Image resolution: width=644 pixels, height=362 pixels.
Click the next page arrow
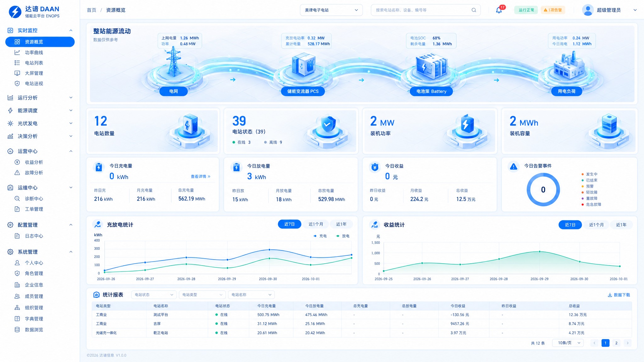click(x=628, y=343)
